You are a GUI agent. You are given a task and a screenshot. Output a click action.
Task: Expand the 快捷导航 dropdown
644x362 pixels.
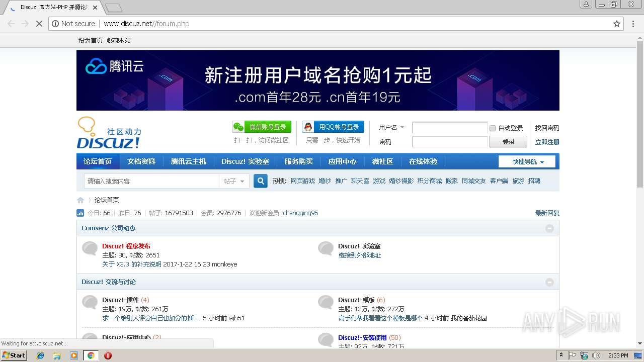tap(527, 161)
